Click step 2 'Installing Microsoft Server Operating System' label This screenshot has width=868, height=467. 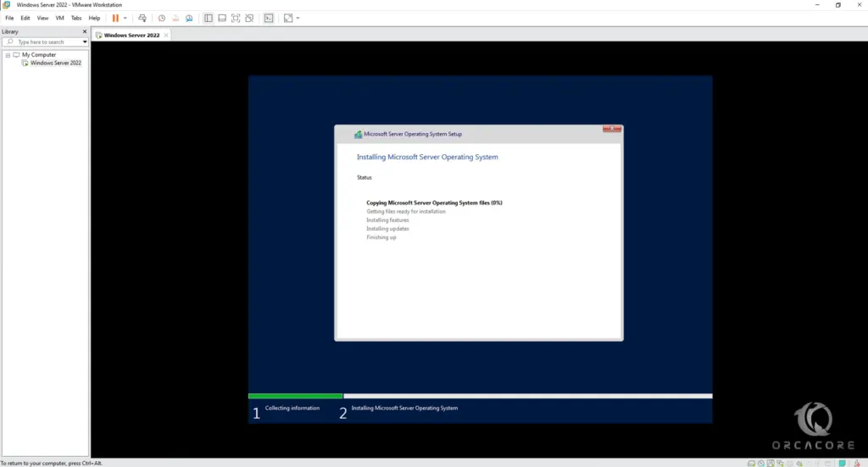404,408
